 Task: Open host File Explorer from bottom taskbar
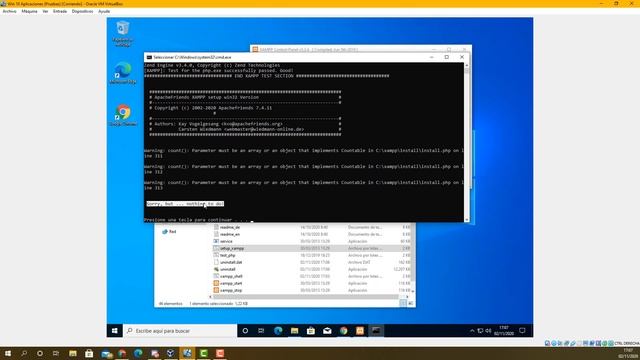pos(73,353)
